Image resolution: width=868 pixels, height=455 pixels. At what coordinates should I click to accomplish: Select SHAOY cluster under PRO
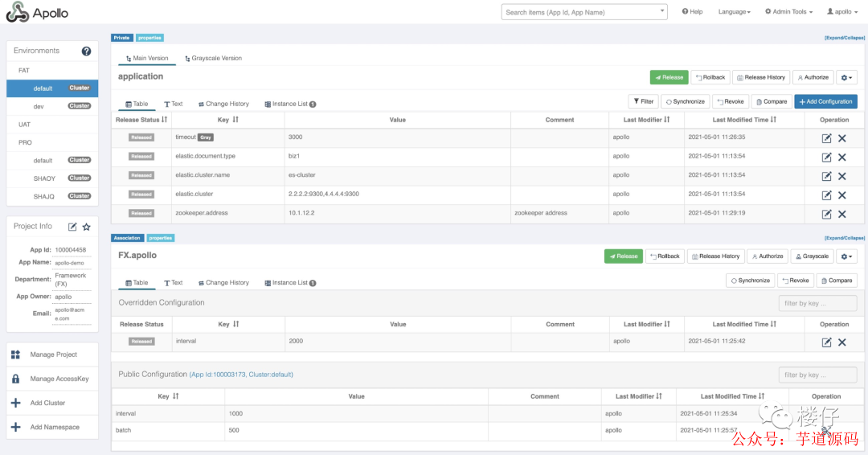pos(52,178)
